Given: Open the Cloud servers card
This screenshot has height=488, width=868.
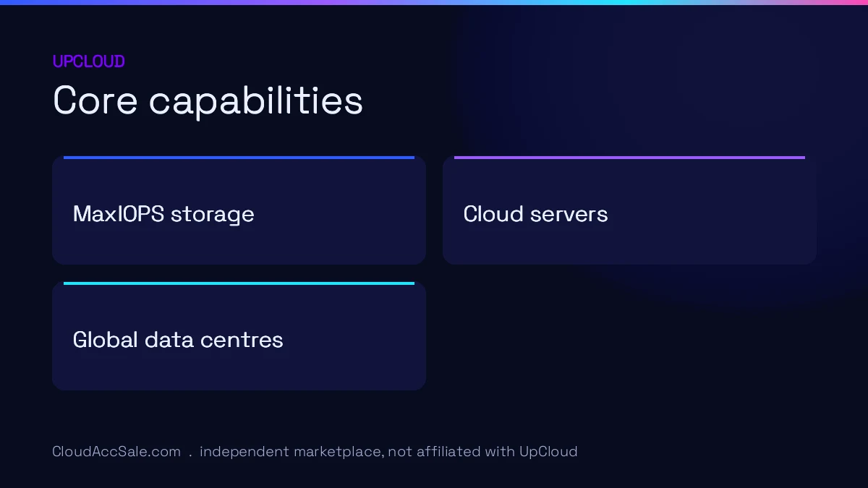Looking at the screenshot, I should pos(629,210).
